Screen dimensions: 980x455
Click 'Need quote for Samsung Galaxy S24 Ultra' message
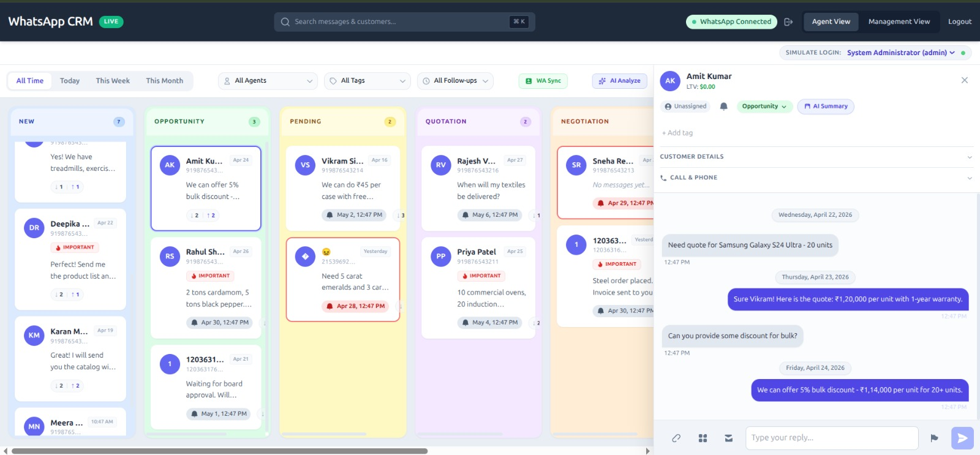coord(750,245)
